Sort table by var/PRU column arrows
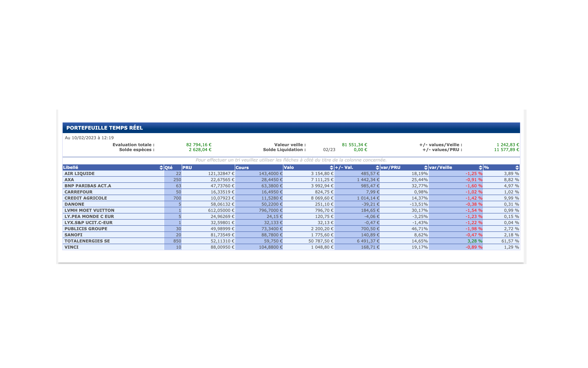The height and width of the screenshot is (368, 588). click(426, 167)
